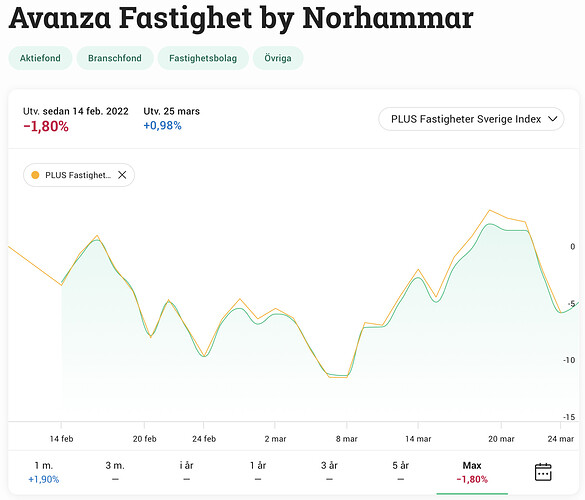This screenshot has width=585, height=500.
Task: Click the orange dot on the comparison chip
Action: (35, 175)
